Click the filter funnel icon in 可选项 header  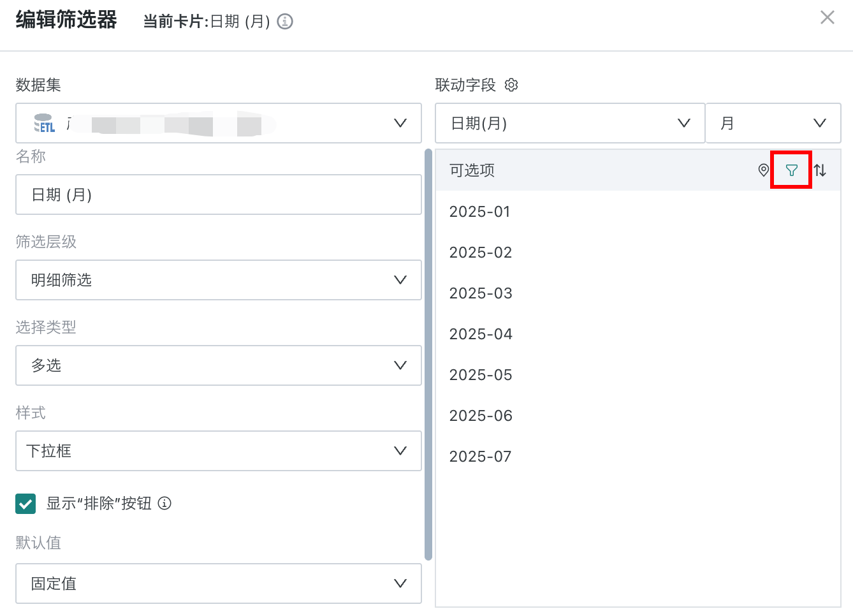791,170
